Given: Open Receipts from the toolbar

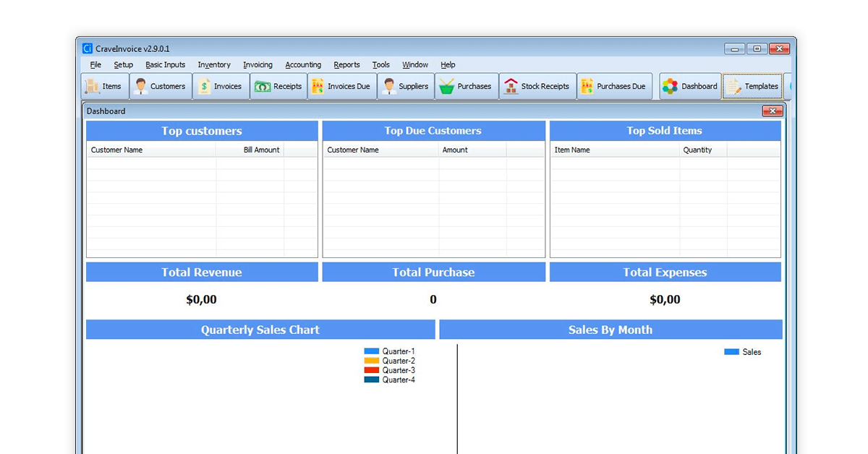Looking at the screenshot, I should pyautogui.click(x=278, y=86).
